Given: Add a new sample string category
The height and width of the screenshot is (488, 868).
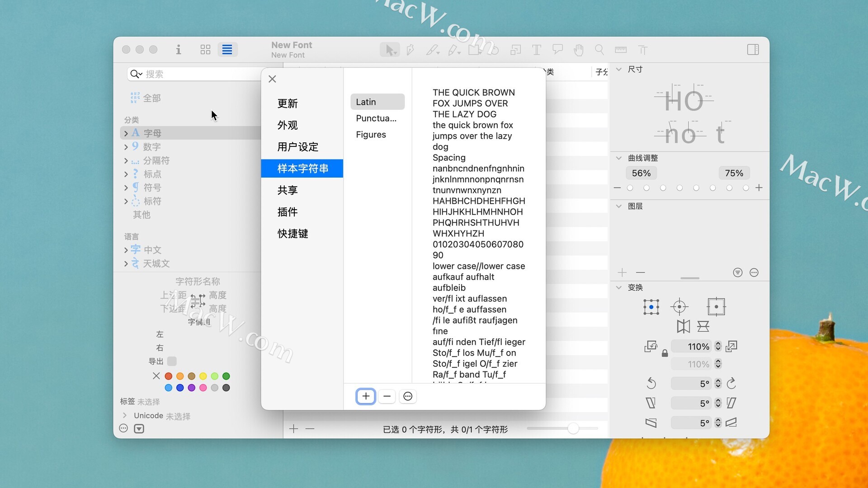Looking at the screenshot, I should 366,396.
